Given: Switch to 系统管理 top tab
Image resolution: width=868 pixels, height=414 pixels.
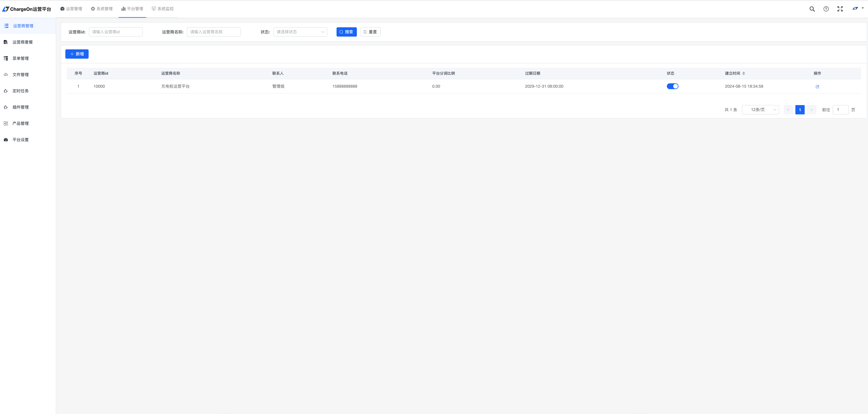Looking at the screenshot, I should coord(102,9).
